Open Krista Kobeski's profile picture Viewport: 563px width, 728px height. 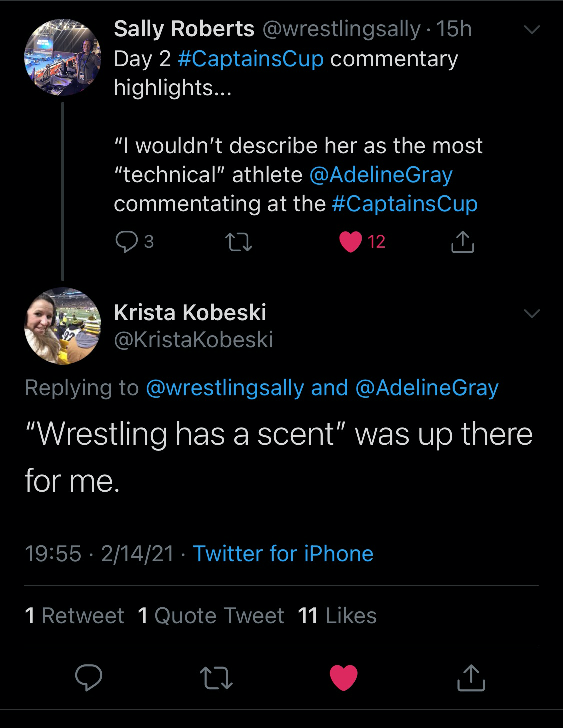coord(63,326)
